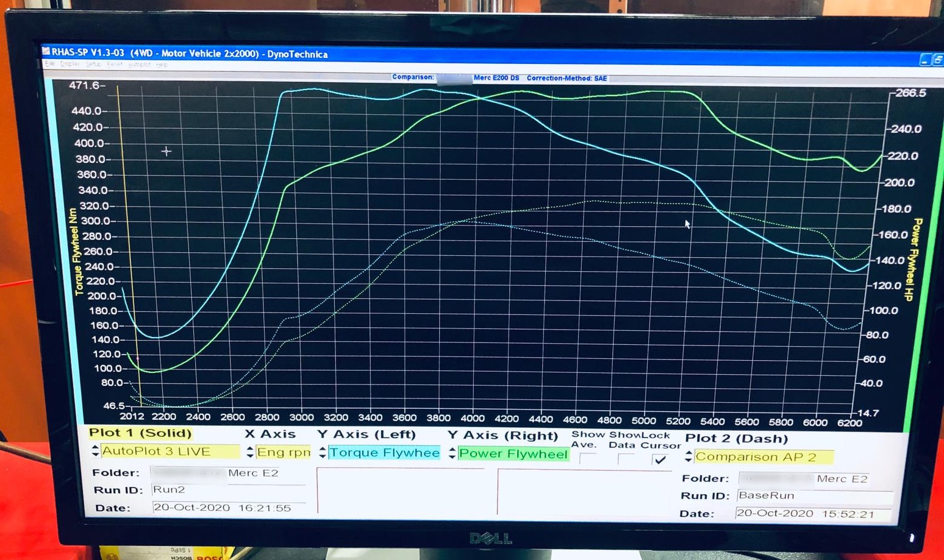Viewport: 944px width, 560px height.
Task: Select the Torque Flywheel Y Axis field
Action: pos(384,453)
